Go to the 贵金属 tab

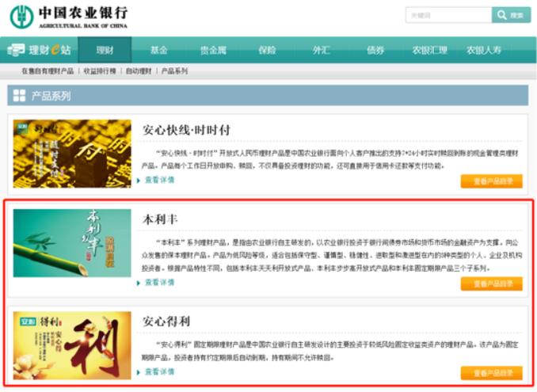213,50
